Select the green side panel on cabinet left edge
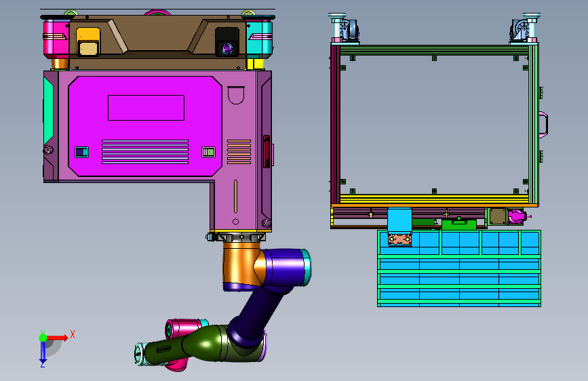Viewport: 588px width, 381px height. tap(48, 111)
